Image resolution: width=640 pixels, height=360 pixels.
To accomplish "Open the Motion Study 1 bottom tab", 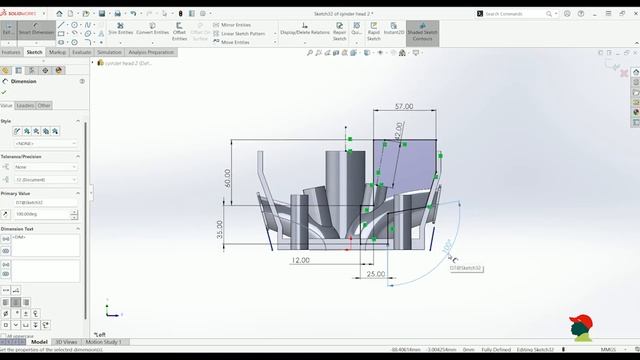I will click(x=104, y=342).
